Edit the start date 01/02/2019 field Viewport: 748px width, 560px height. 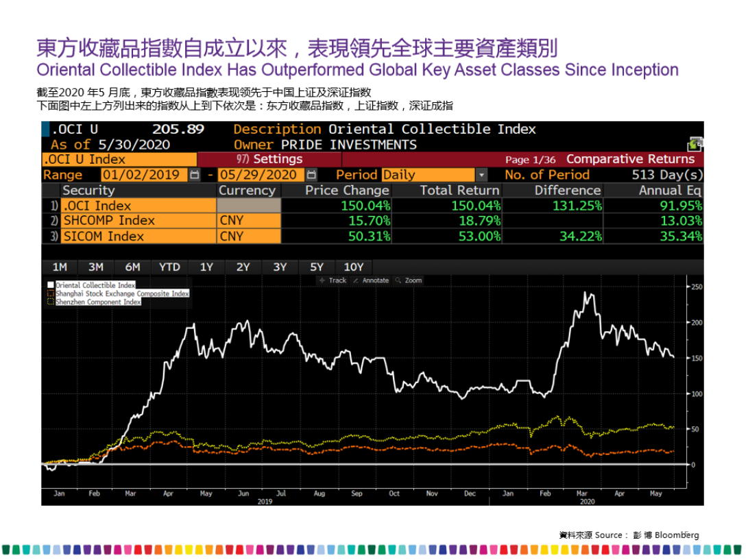point(145,175)
